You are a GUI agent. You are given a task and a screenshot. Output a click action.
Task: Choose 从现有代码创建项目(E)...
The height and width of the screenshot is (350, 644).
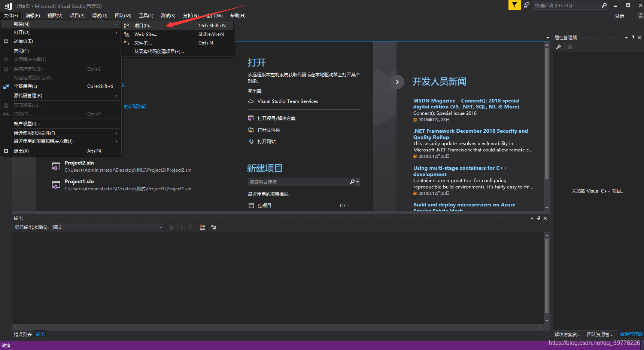coord(178,52)
